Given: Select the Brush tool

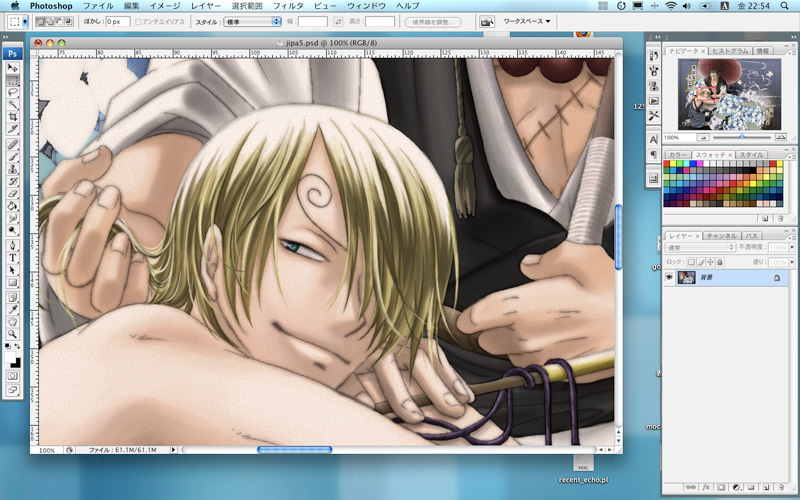Looking at the screenshot, I should 12,157.
